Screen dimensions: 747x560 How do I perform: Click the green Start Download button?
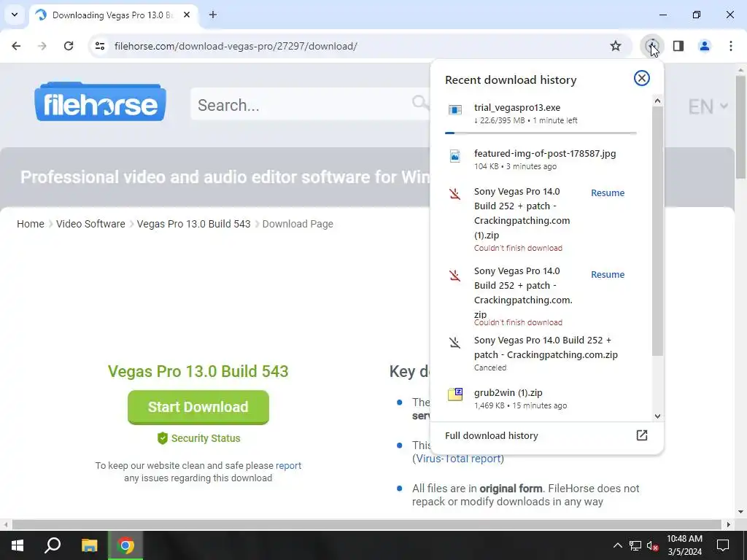tap(198, 407)
